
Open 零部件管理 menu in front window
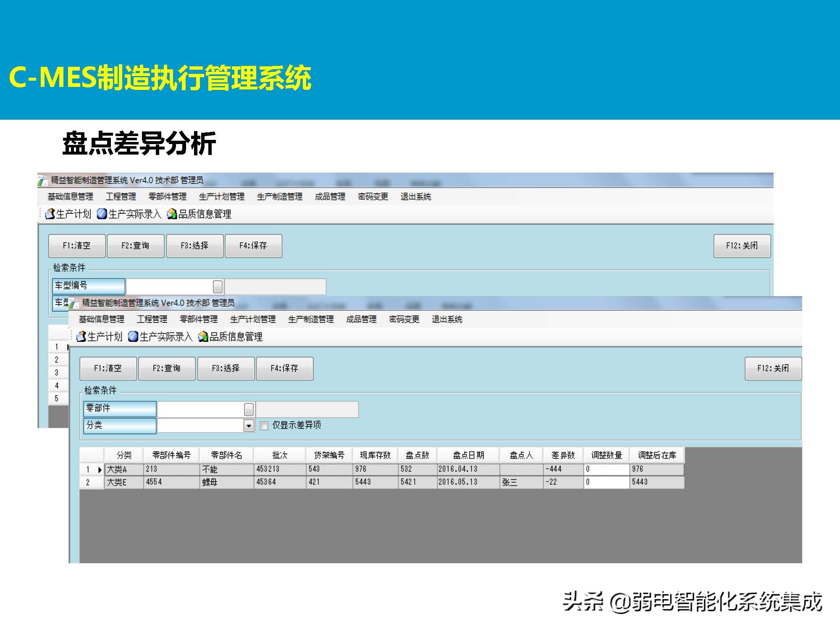[x=199, y=319]
